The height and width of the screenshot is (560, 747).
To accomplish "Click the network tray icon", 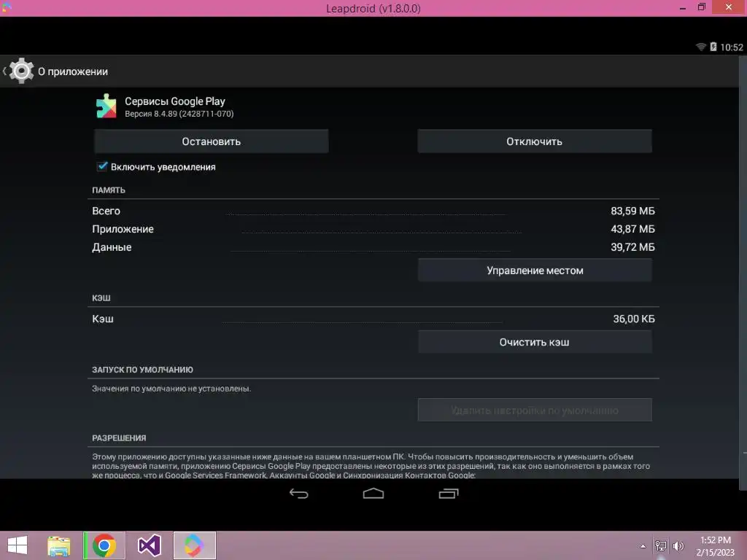I will coord(661,546).
